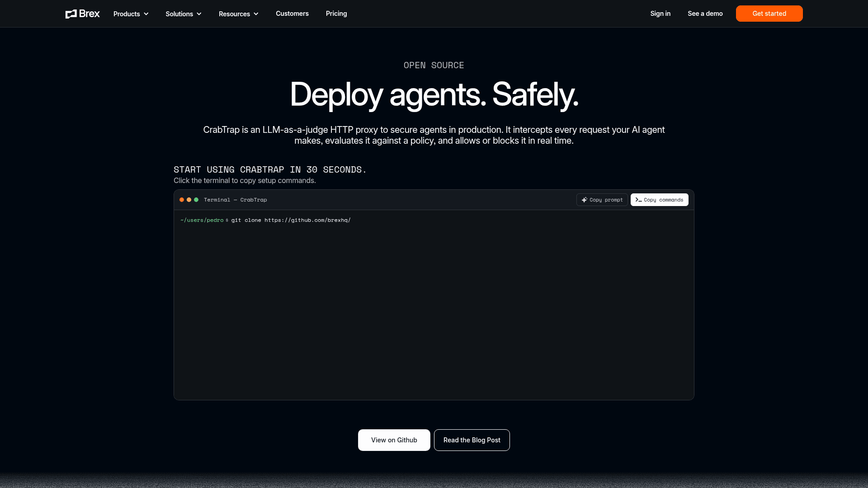868x488 pixels.
Task: Expand the Solutions dropdown chevron
Action: click(199, 14)
